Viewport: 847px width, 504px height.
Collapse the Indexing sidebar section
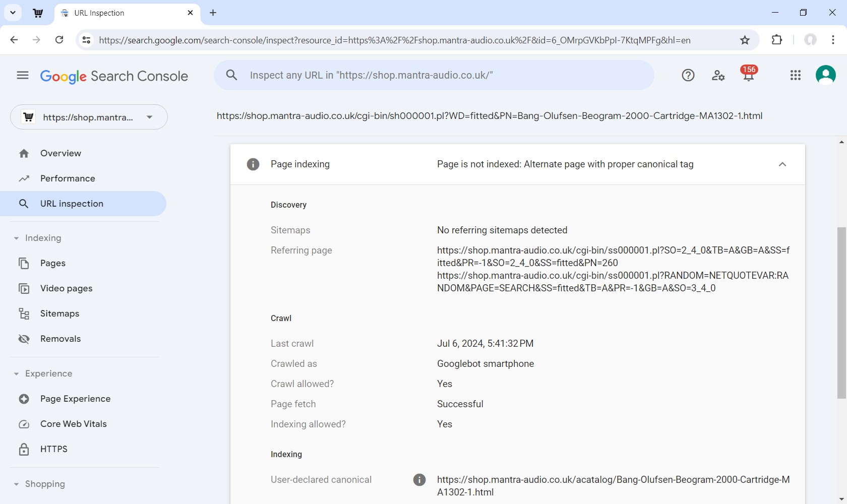click(17, 238)
